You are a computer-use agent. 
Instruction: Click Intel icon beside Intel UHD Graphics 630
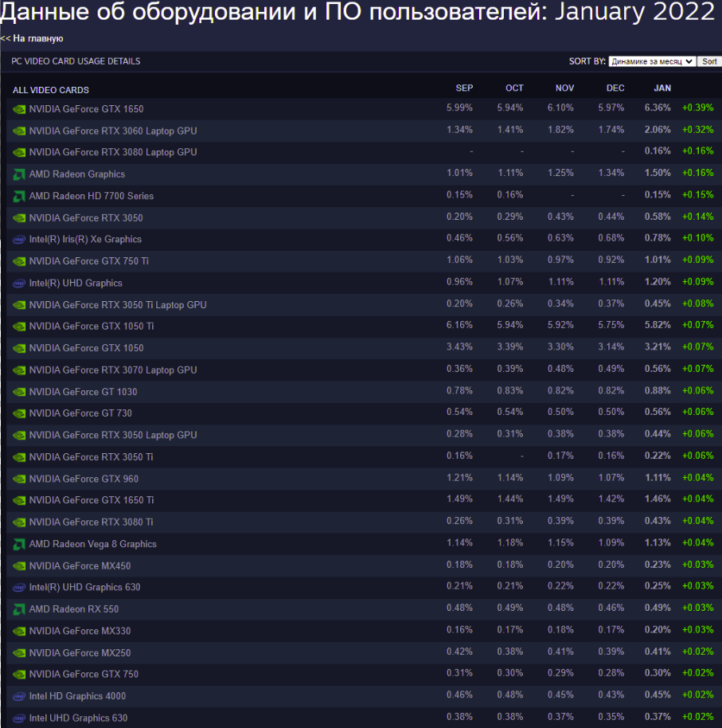pyautogui.click(x=19, y=718)
